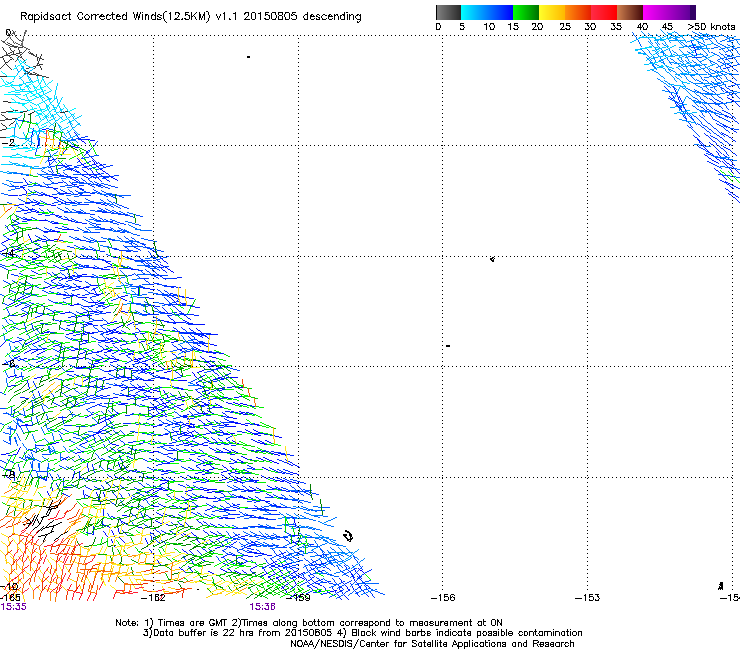Click the ">50 knots" scale label
This screenshot has height=650, width=740.
[711, 27]
